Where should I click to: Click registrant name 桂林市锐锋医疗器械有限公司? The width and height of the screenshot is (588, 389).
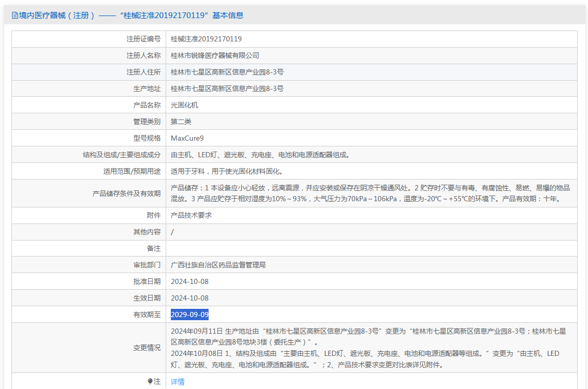tap(215, 55)
